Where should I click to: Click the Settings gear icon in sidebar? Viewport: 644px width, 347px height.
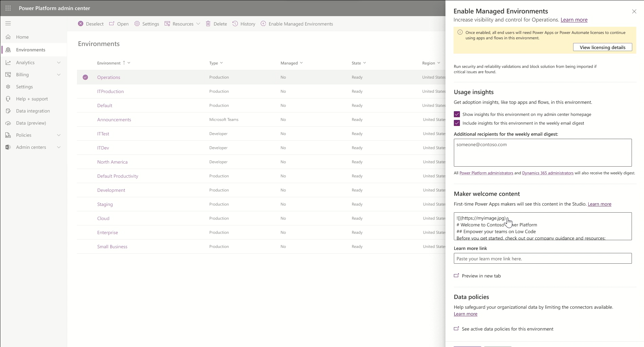point(8,87)
